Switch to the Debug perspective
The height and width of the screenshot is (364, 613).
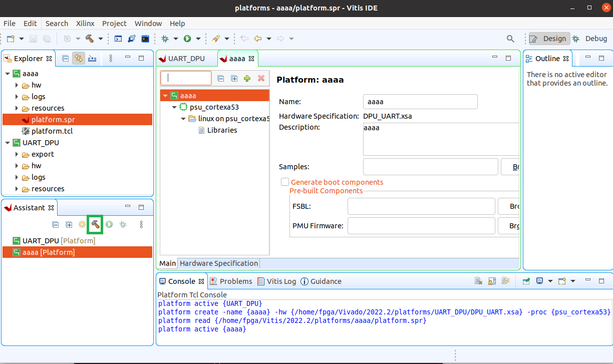point(589,39)
